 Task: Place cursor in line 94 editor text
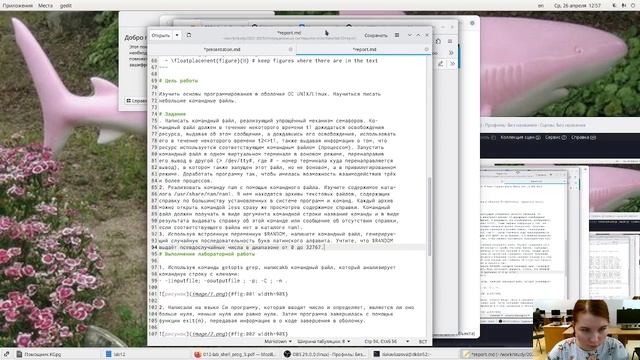pos(242,247)
